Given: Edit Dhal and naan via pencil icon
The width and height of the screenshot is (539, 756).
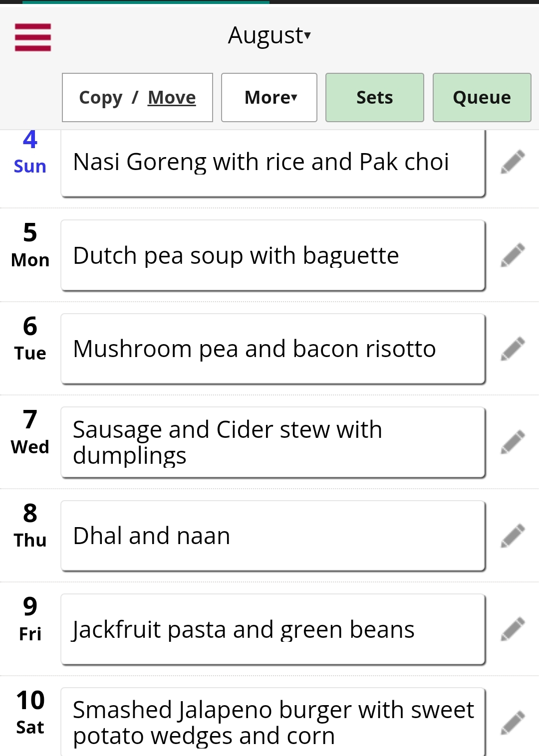Looking at the screenshot, I should point(513,536).
